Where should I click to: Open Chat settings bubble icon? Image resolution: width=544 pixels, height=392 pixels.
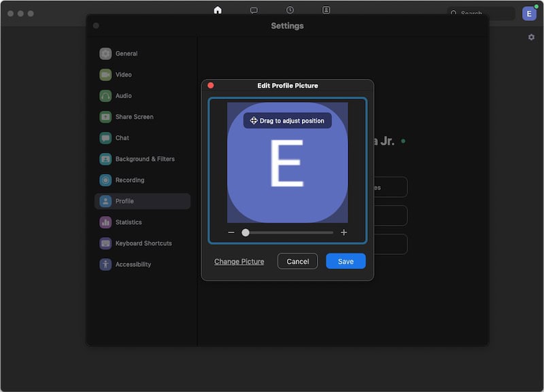pyautogui.click(x=105, y=138)
